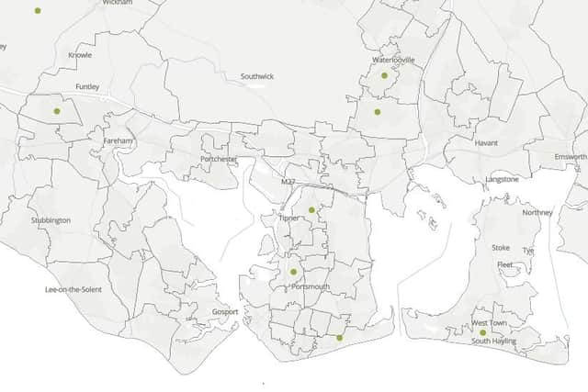Select the Fareham label on map
The width and height of the screenshot is (588, 392).
pos(119,140)
